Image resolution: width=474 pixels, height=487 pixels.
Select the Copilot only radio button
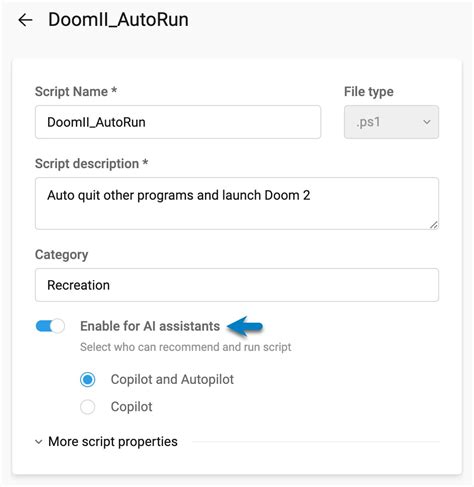88,407
